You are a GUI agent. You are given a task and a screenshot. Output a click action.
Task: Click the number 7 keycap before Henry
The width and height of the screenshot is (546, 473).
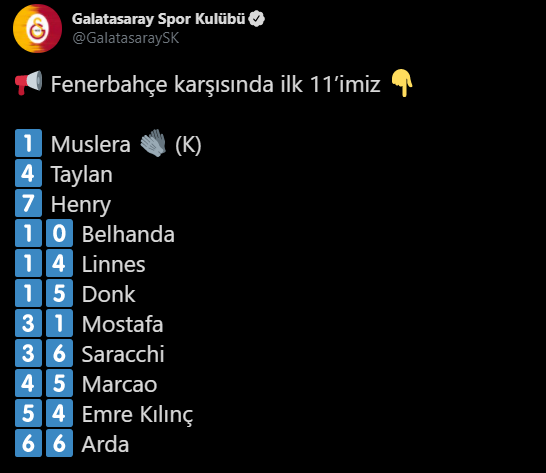29,203
